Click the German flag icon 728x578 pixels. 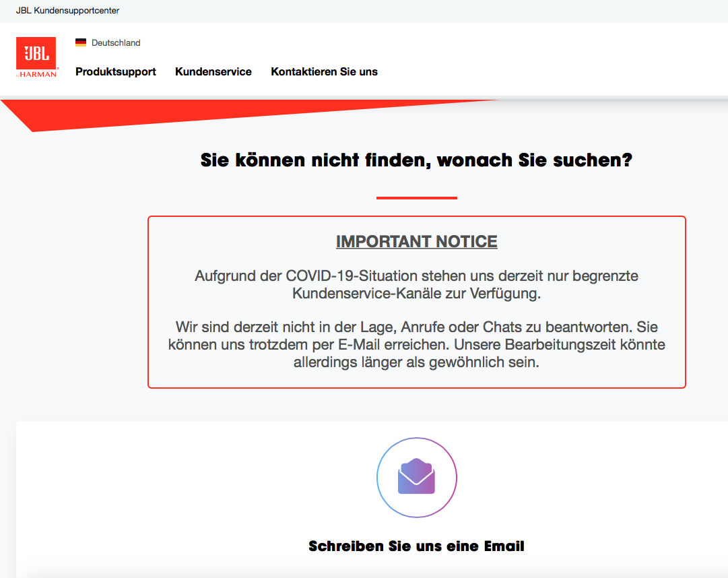coord(81,42)
